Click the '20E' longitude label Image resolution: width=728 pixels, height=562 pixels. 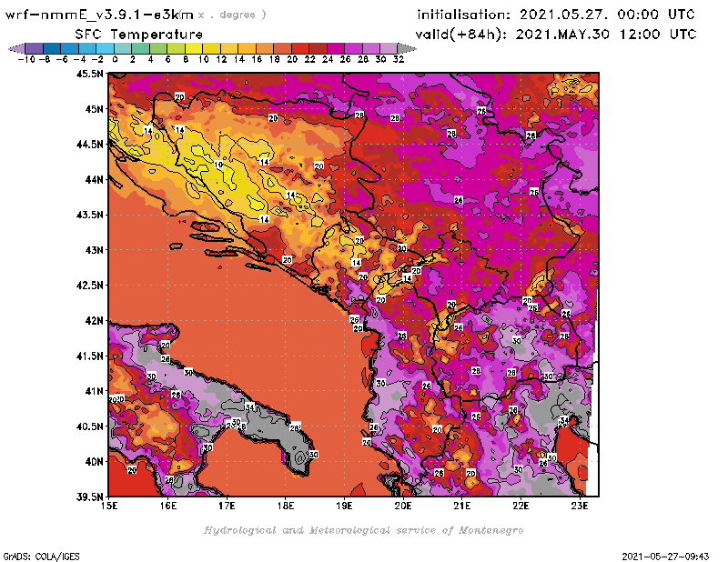click(x=403, y=506)
